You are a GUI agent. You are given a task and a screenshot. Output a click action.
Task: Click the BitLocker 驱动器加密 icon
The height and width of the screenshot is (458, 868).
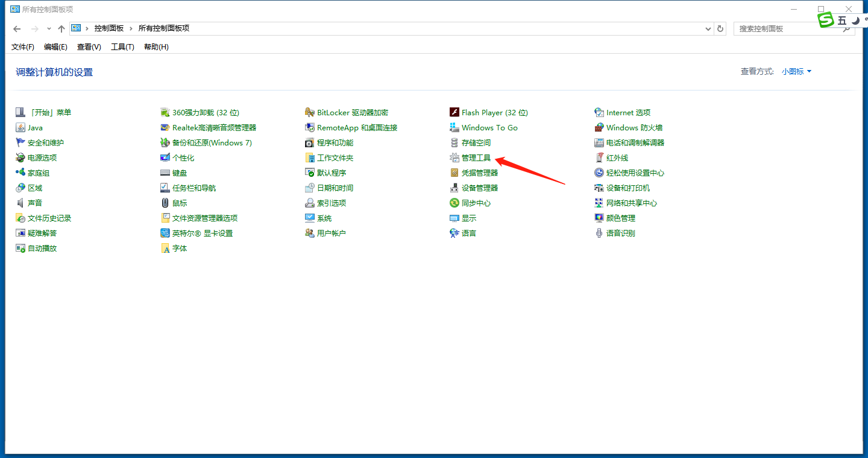(310, 112)
